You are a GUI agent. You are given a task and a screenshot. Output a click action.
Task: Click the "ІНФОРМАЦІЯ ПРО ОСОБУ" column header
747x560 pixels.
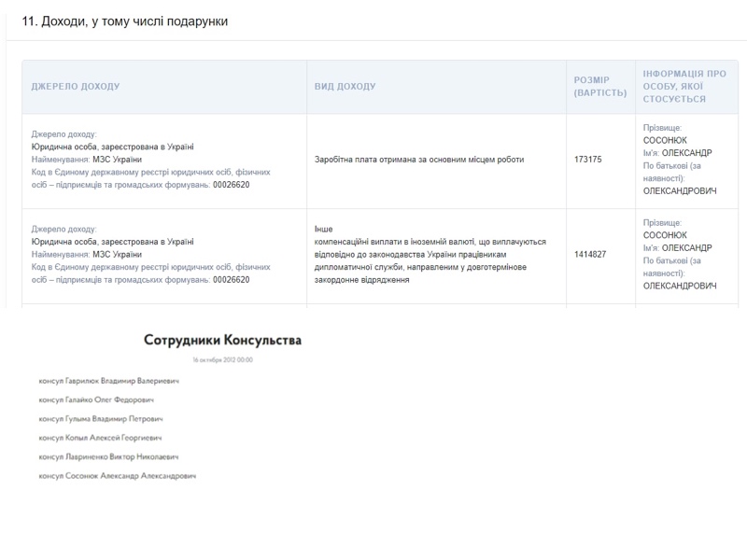pos(684,86)
